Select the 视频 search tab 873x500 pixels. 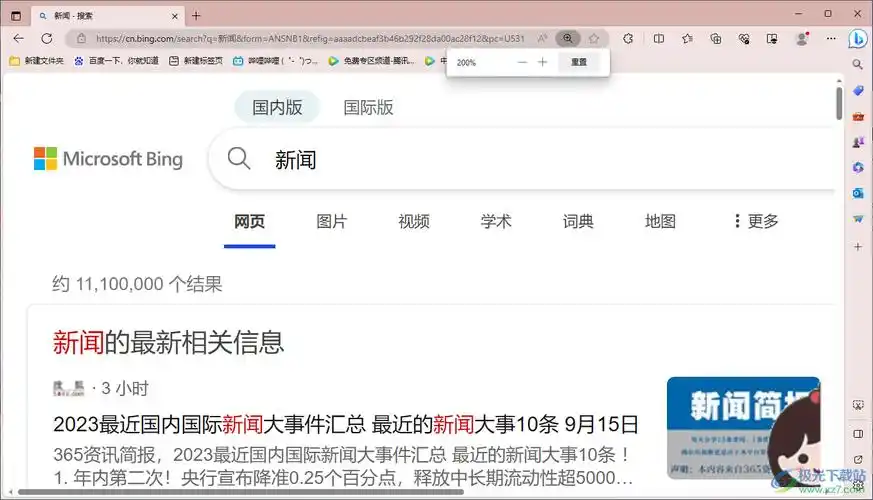click(x=413, y=222)
